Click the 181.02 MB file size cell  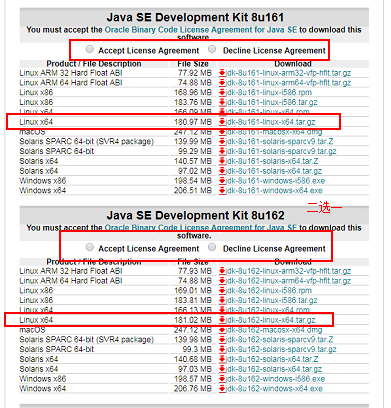(x=193, y=320)
